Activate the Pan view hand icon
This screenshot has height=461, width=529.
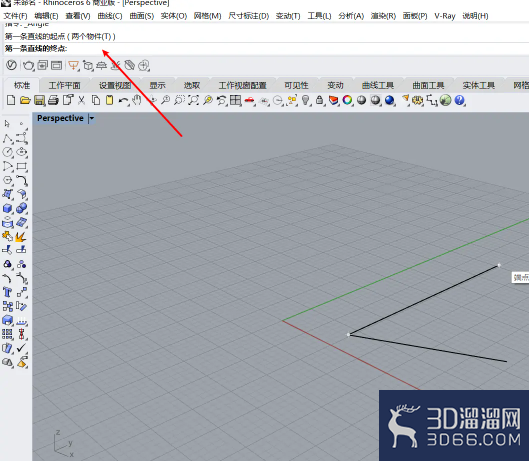pyautogui.click(x=137, y=100)
